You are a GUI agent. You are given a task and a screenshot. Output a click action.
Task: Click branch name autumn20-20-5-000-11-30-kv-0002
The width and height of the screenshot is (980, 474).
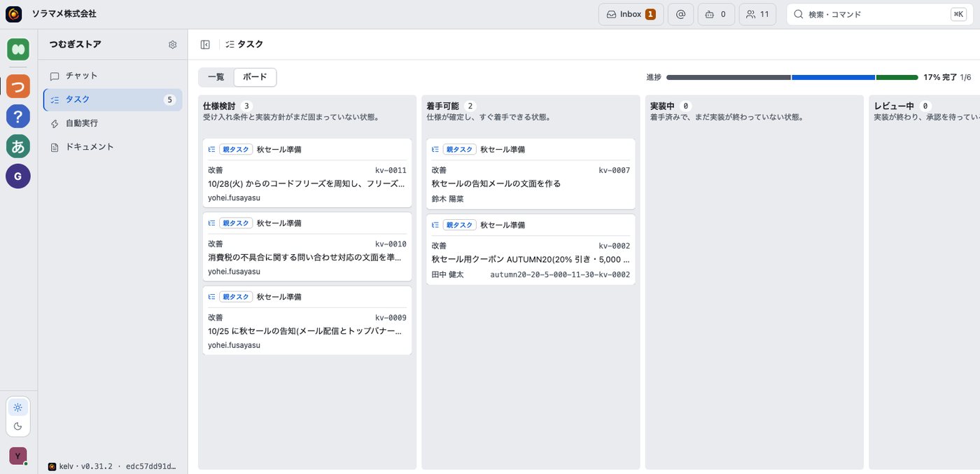click(560, 274)
